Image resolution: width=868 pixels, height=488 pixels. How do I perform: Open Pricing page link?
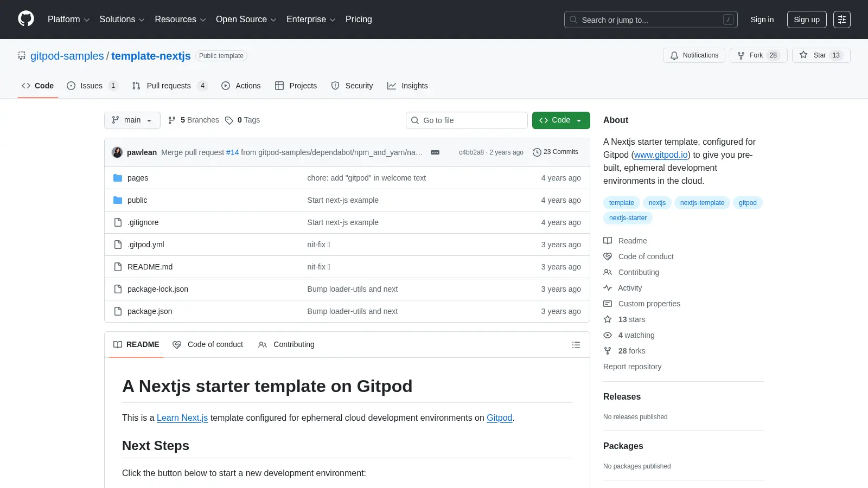(x=359, y=20)
